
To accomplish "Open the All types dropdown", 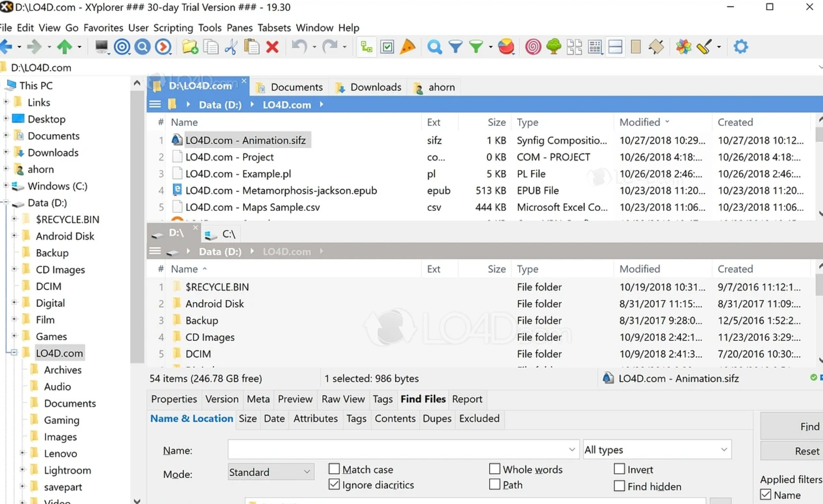I will click(x=657, y=449).
